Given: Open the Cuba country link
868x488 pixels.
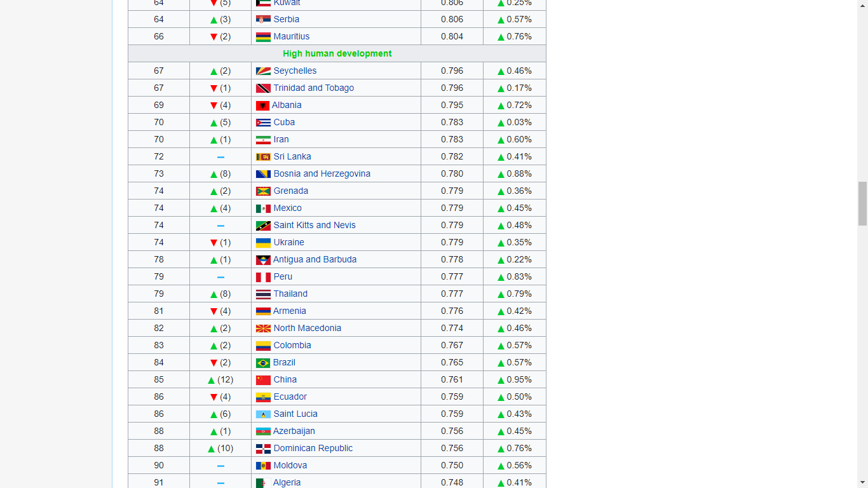Looking at the screenshot, I should (x=284, y=123).
